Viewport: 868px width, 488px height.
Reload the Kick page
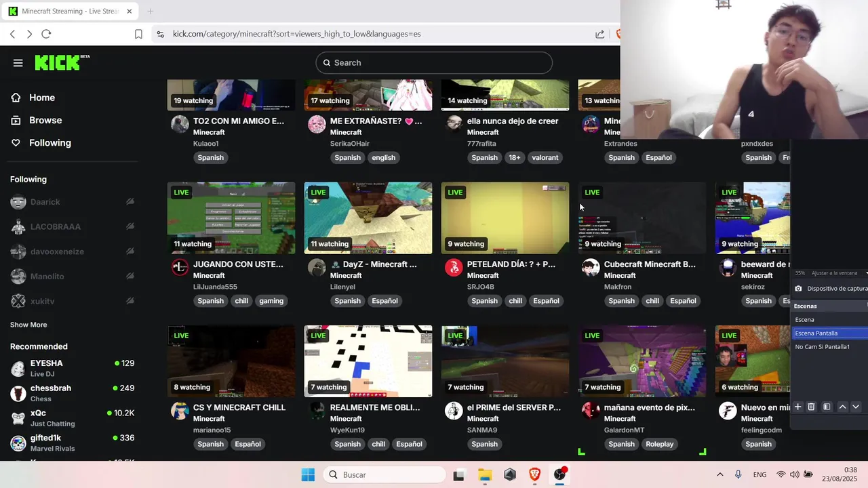(x=46, y=34)
